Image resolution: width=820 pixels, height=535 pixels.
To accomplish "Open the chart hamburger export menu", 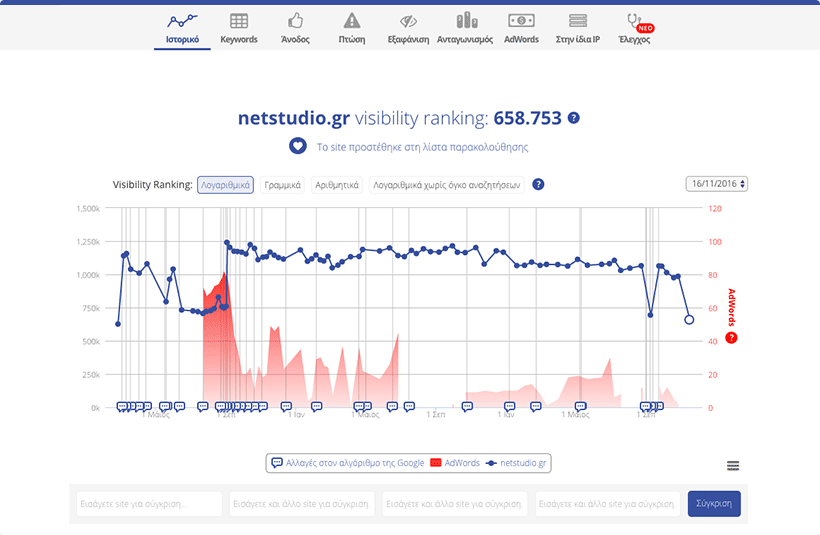I will [733, 465].
